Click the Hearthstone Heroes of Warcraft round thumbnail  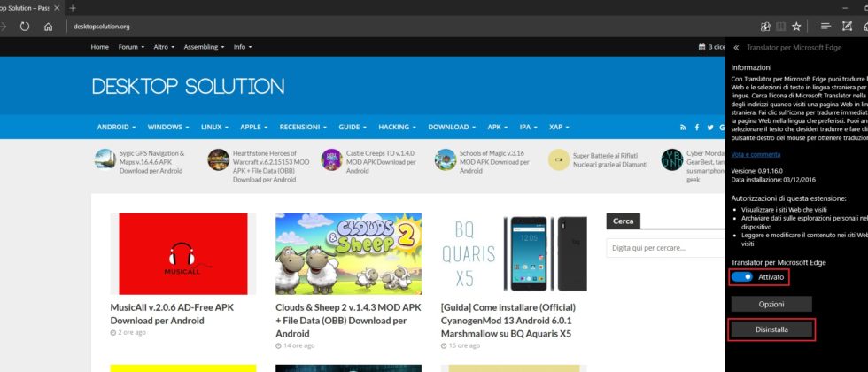pyautogui.click(x=218, y=159)
